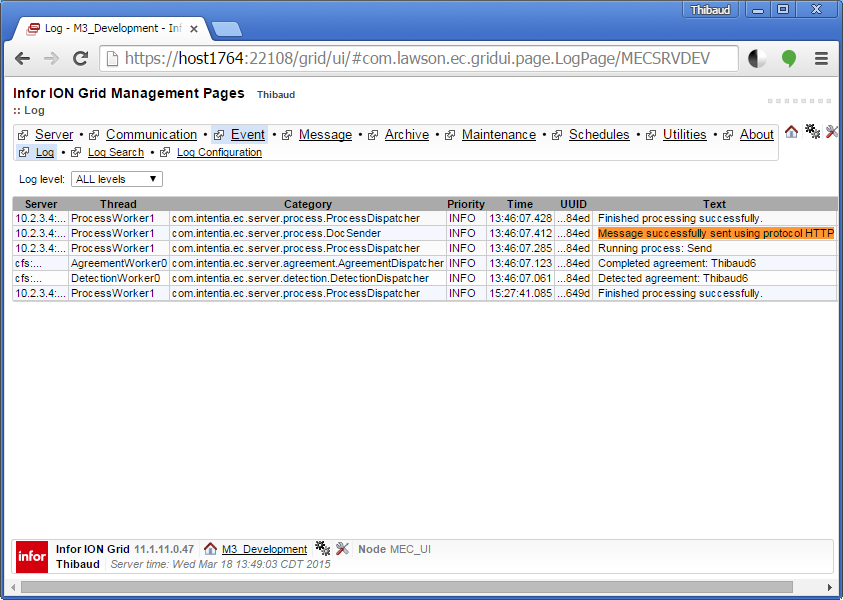The width and height of the screenshot is (843, 600).
Task: Click the M3_Development link in footer
Action: [264, 549]
